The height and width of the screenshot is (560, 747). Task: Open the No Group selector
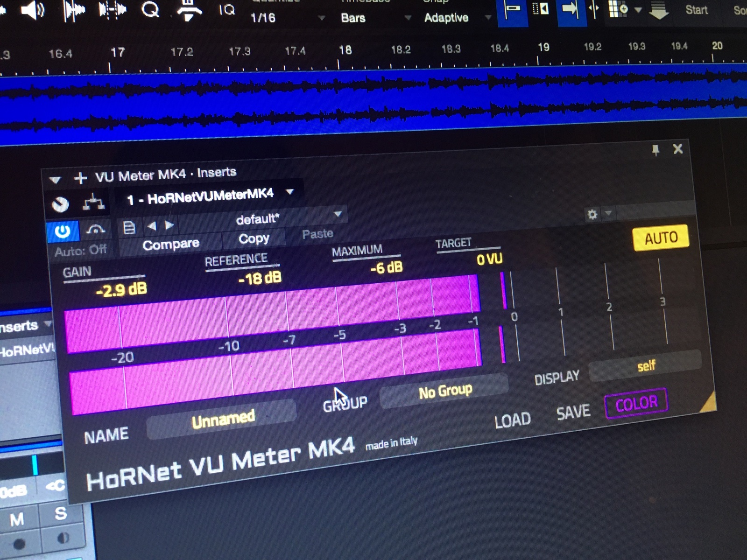pos(444,391)
